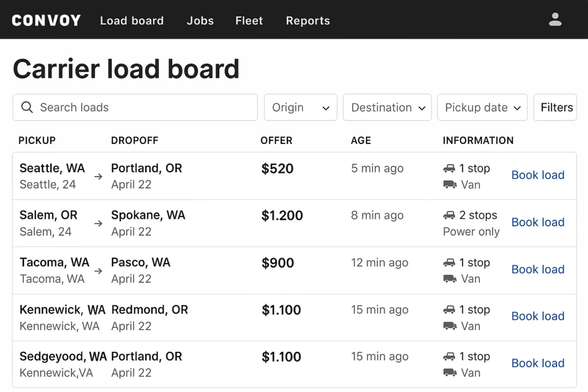Open the Fleet section
This screenshot has height=392, width=588.
[249, 21]
